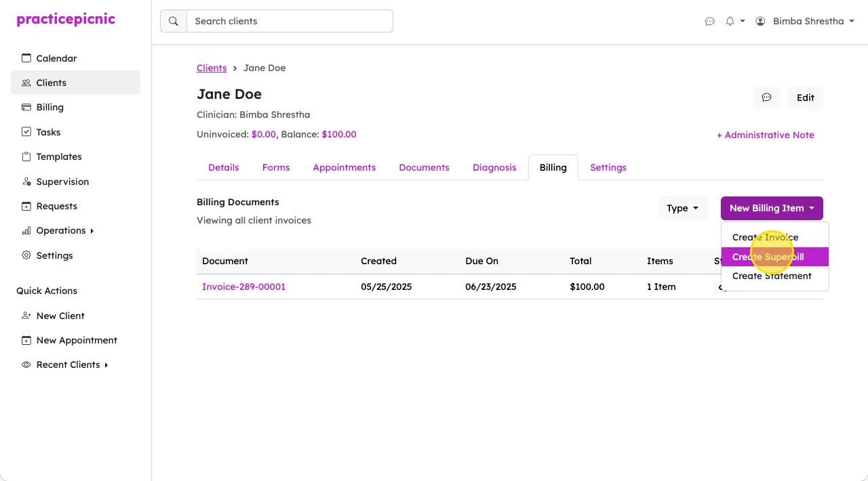The image size is (868, 481).
Task: Click New Client quick action
Action: pos(76,316)
